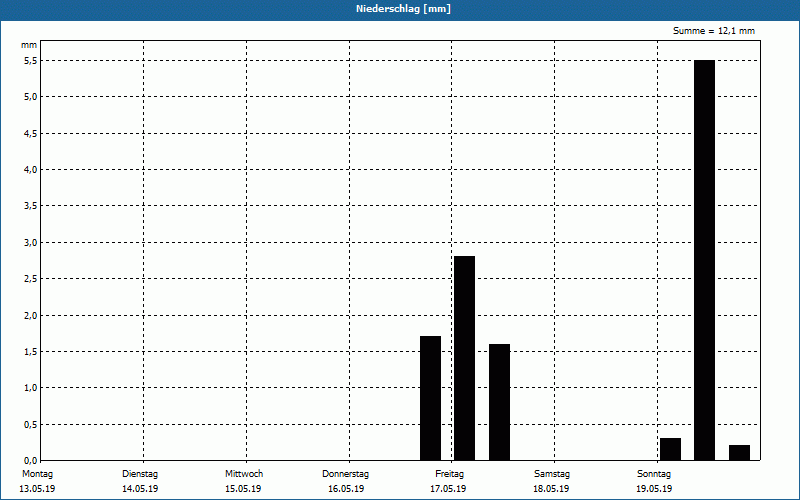Click the Mittwoch day label

244,474
